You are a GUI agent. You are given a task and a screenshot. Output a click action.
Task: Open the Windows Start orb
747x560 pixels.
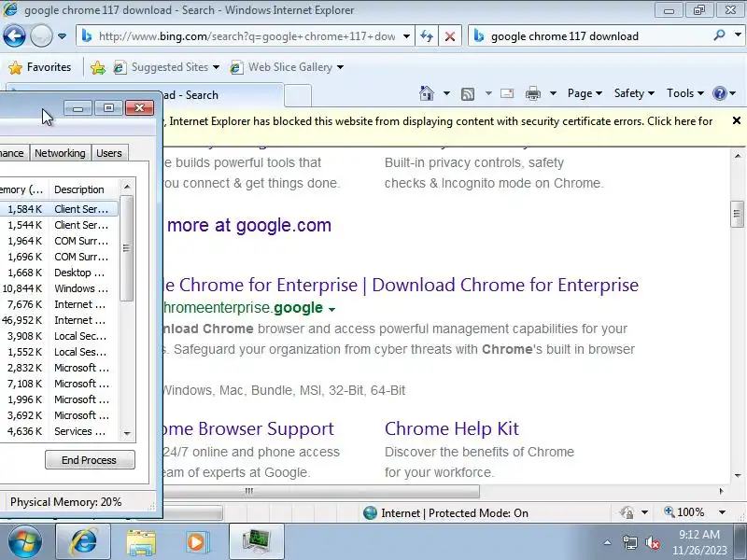pos(24,541)
